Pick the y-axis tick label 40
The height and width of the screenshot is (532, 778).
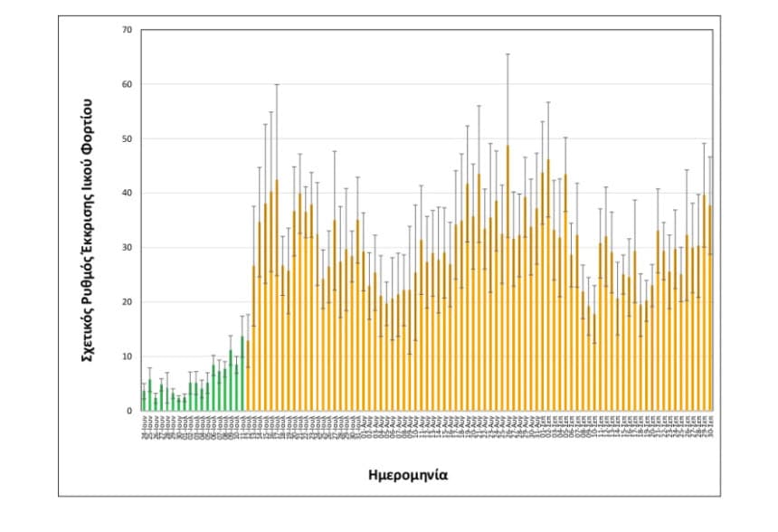tap(127, 194)
